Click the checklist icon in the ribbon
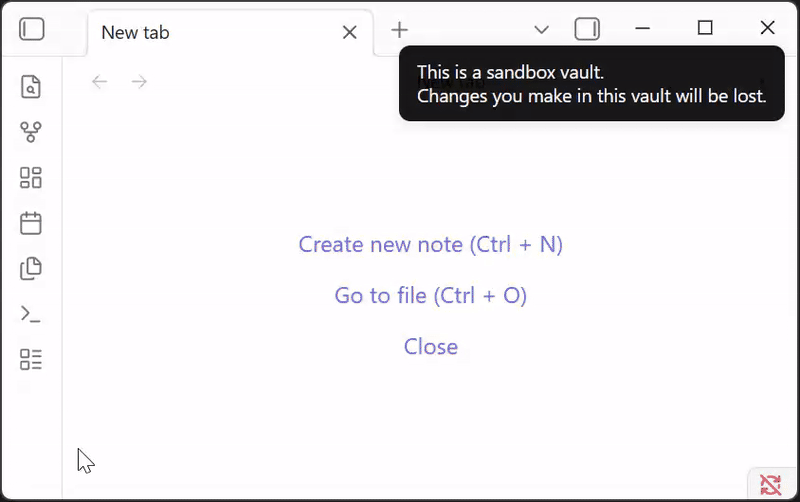800x502 pixels. coord(31,359)
